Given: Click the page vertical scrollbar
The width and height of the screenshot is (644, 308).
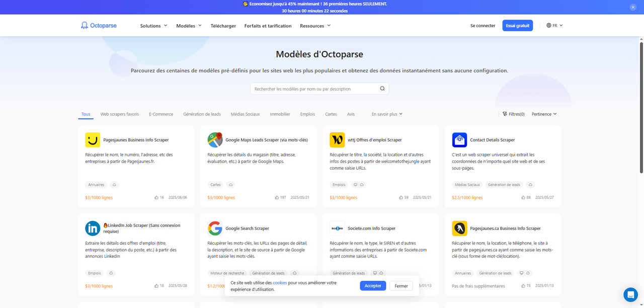Looking at the screenshot, I should [x=641, y=108].
